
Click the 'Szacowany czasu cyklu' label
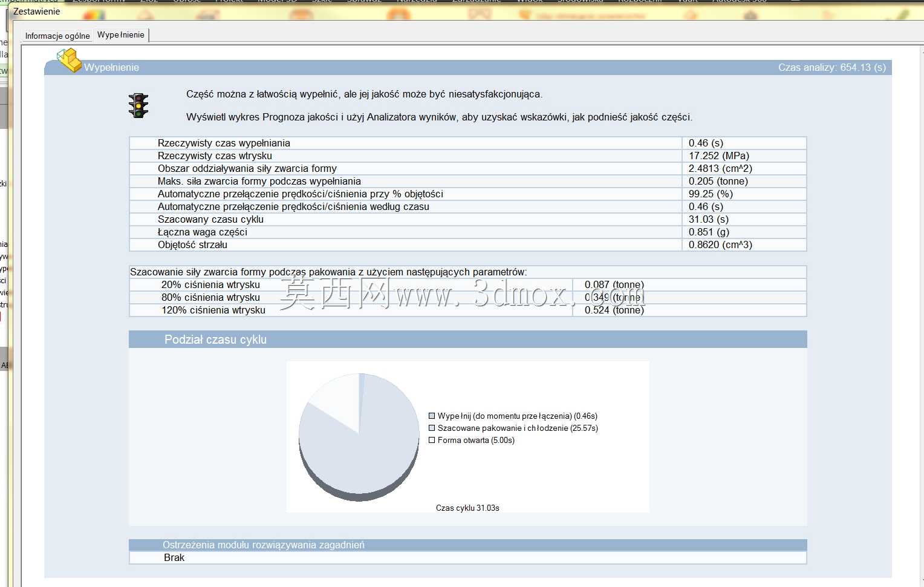(x=210, y=219)
